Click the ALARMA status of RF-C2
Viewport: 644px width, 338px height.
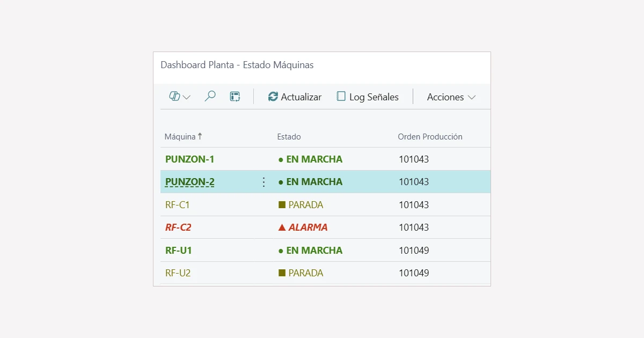click(303, 227)
